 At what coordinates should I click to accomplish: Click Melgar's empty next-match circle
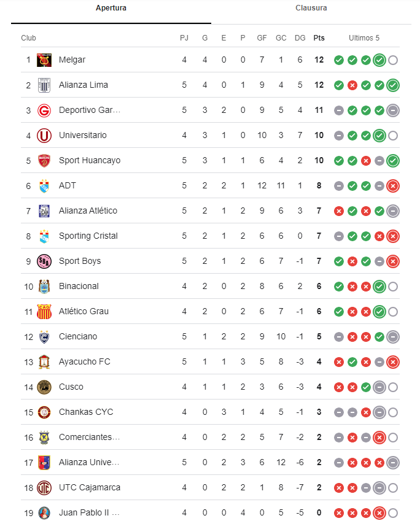[393, 60]
